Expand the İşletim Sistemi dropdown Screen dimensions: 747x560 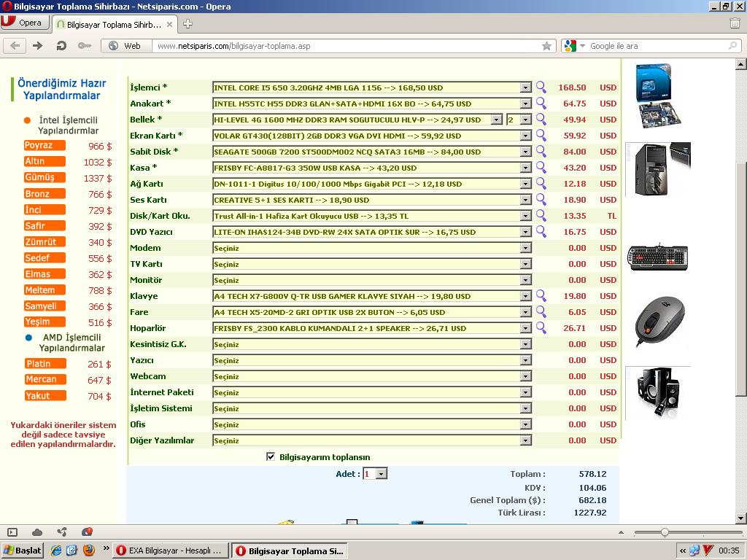click(525, 408)
